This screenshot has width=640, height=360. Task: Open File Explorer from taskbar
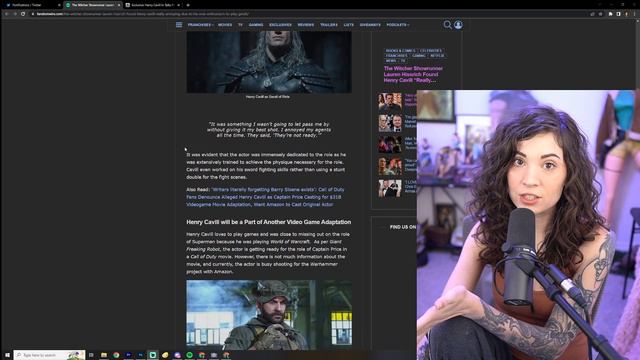[104, 355]
